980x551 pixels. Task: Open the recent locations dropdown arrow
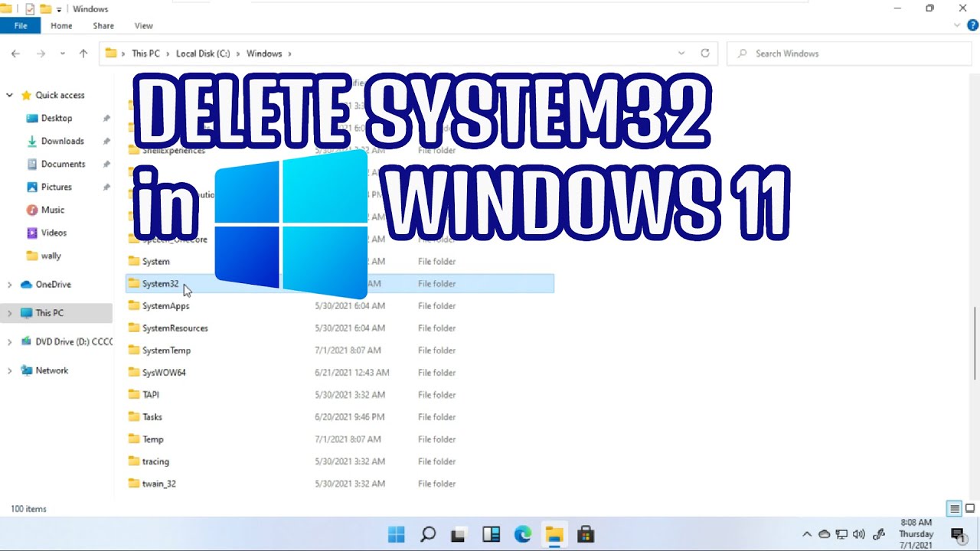pyautogui.click(x=63, y=54)
